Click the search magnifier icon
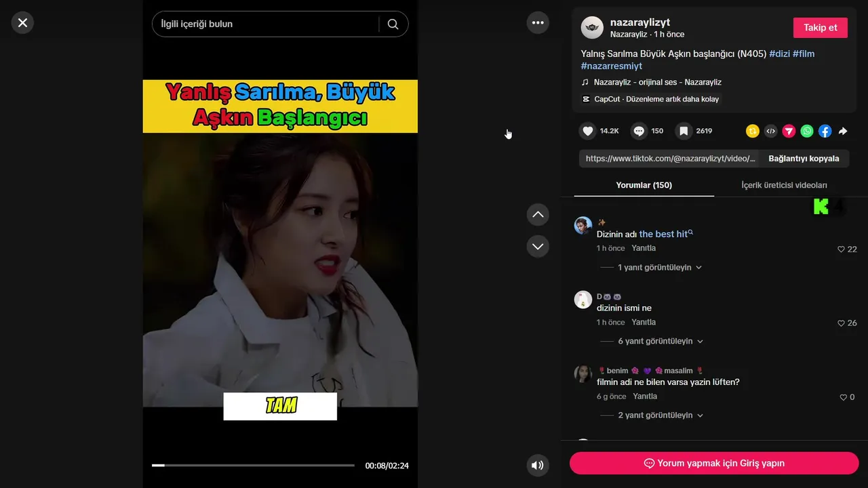Screen dimensions: 868x488 click(393, 24)
